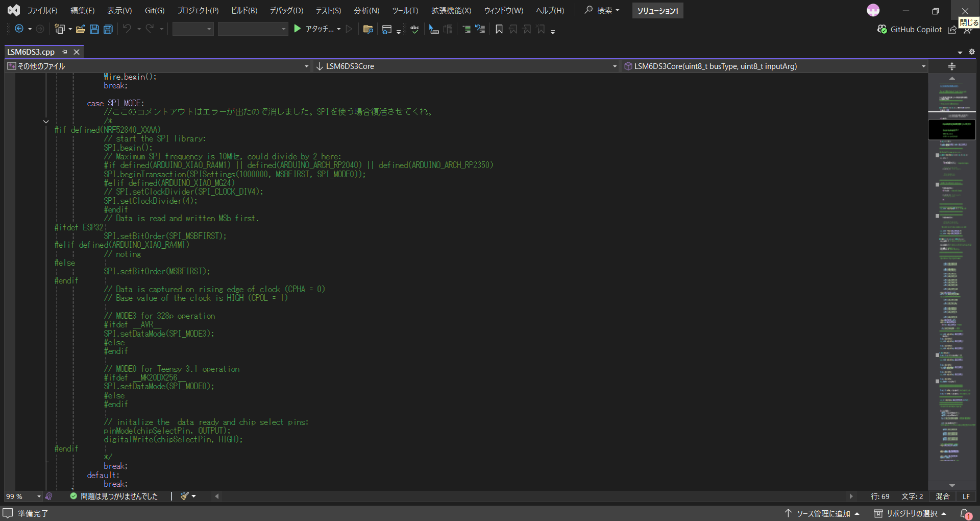Click the Visual Studio logo icon
Image resolution: width=980 pixels, height=521 pixels.
[x=14, y=10]
